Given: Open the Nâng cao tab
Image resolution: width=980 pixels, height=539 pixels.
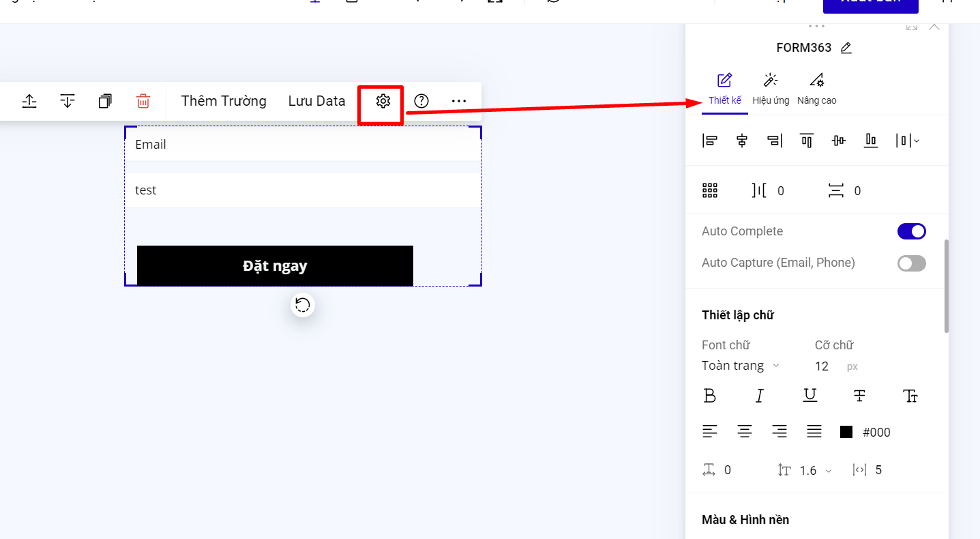Looking at the screenshot, I should (x=816, y=89).
